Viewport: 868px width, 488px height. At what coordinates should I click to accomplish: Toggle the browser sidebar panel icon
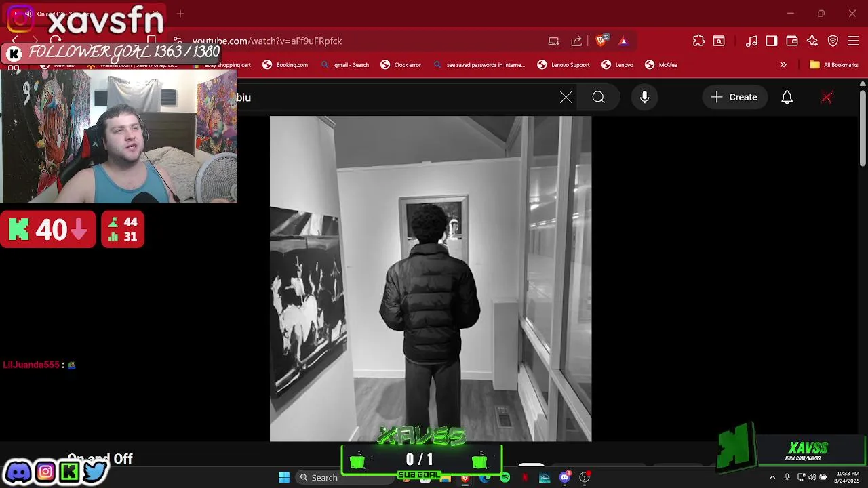tap(772, 41)
